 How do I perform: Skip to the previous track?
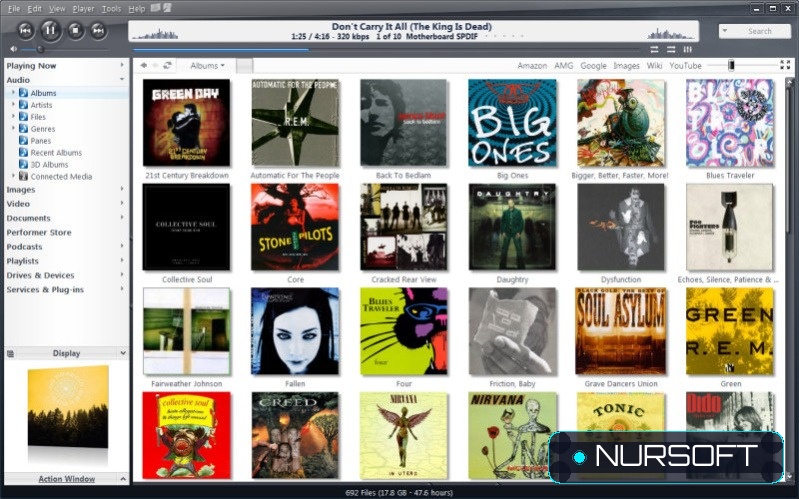point(25,31)
